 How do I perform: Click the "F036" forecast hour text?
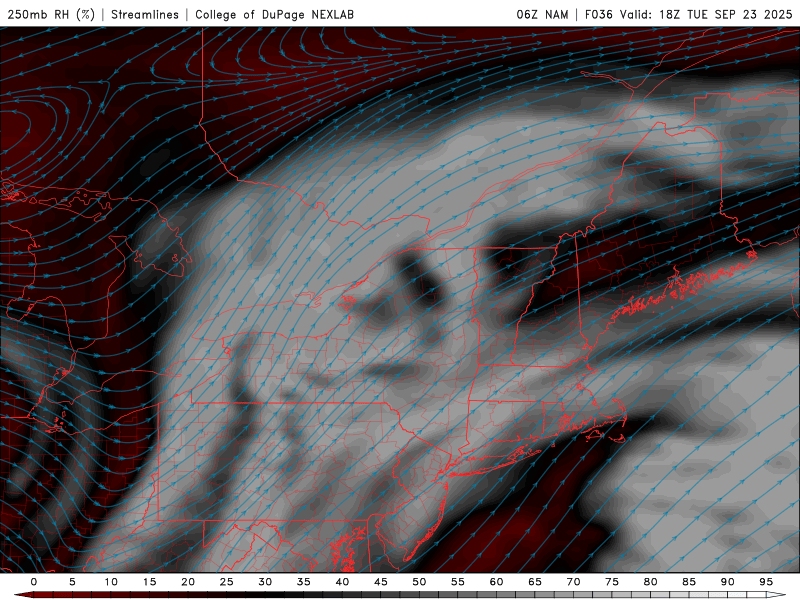tap(598, 15)
